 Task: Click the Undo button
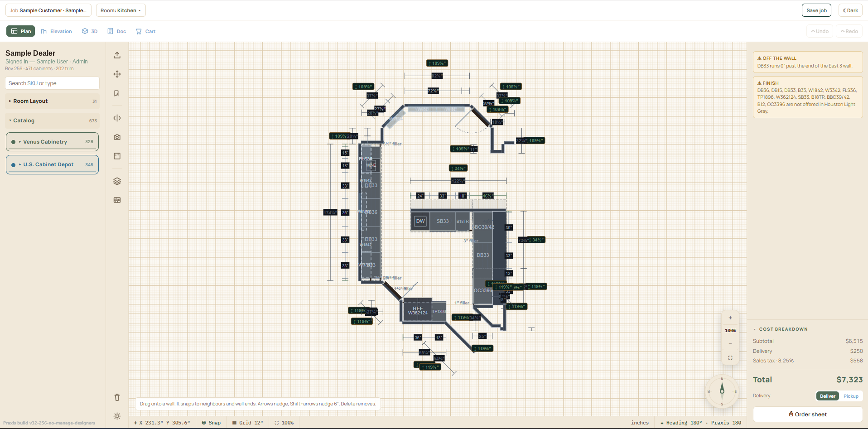[x=820, y=31]
